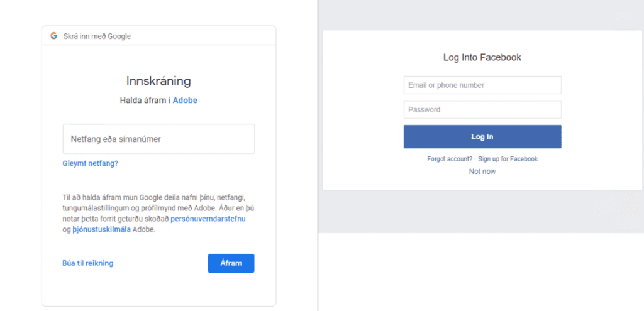Open the Adobe link under Innskráning
This screenshot has width=644, height=311.
click(x=185, y=100)
